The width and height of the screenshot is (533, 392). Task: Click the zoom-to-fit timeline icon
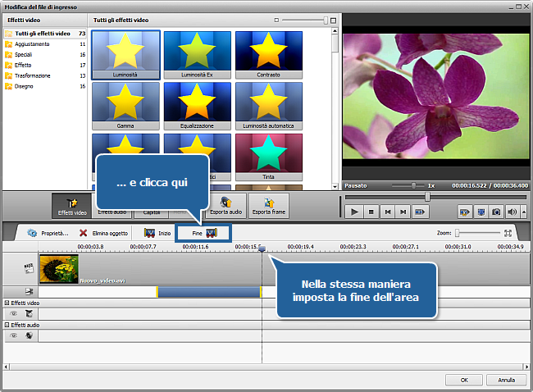tap(508, 233)
